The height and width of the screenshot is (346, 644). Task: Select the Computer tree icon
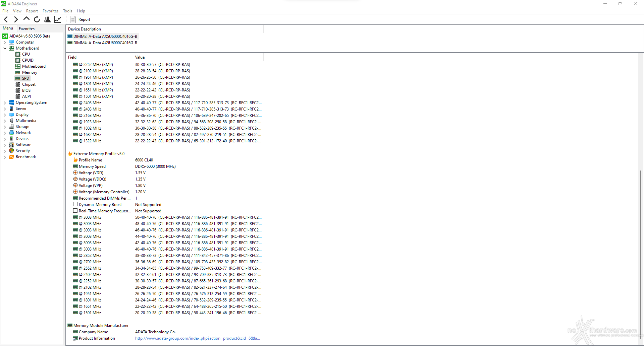[11, 42]
